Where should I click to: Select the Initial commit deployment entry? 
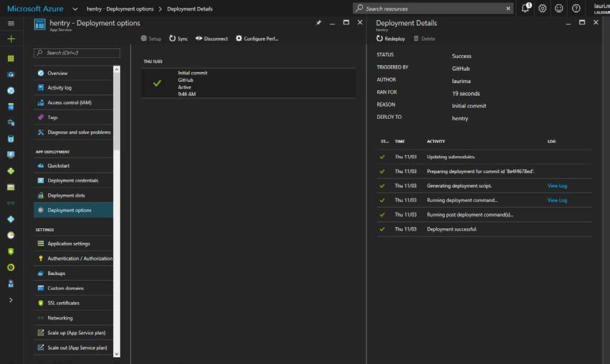pyautogui.click(x=248, y=83)
